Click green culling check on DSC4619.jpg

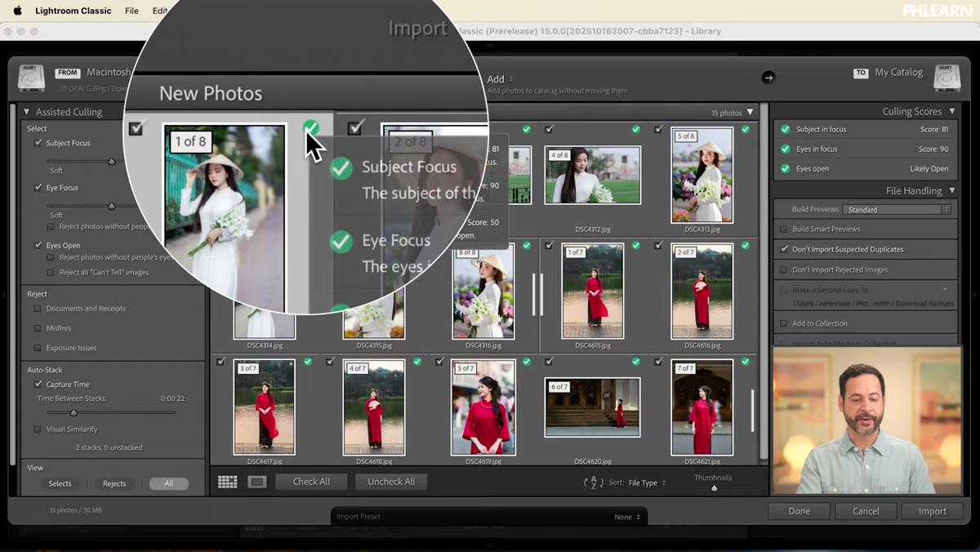pos(526,361)
